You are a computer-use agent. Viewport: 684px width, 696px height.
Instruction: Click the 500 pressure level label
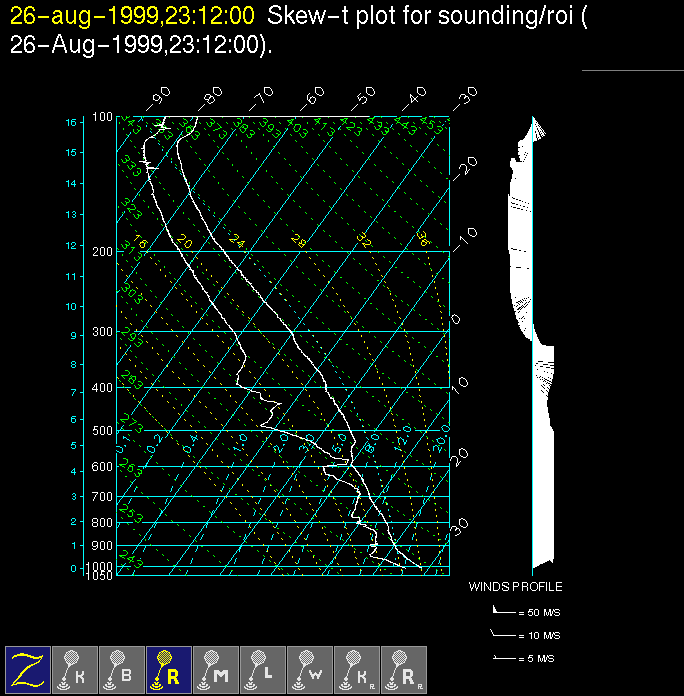pyautogui.click(x=103, y=431)
